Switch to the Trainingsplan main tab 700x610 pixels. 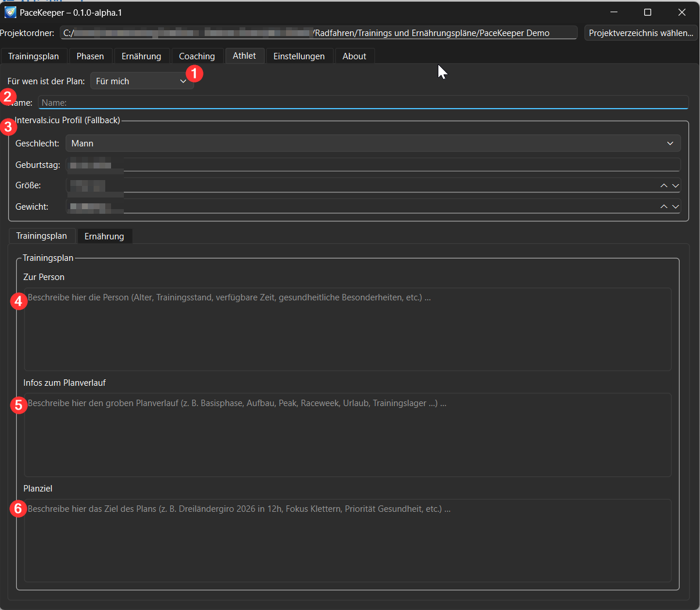(x=34, y=56)
